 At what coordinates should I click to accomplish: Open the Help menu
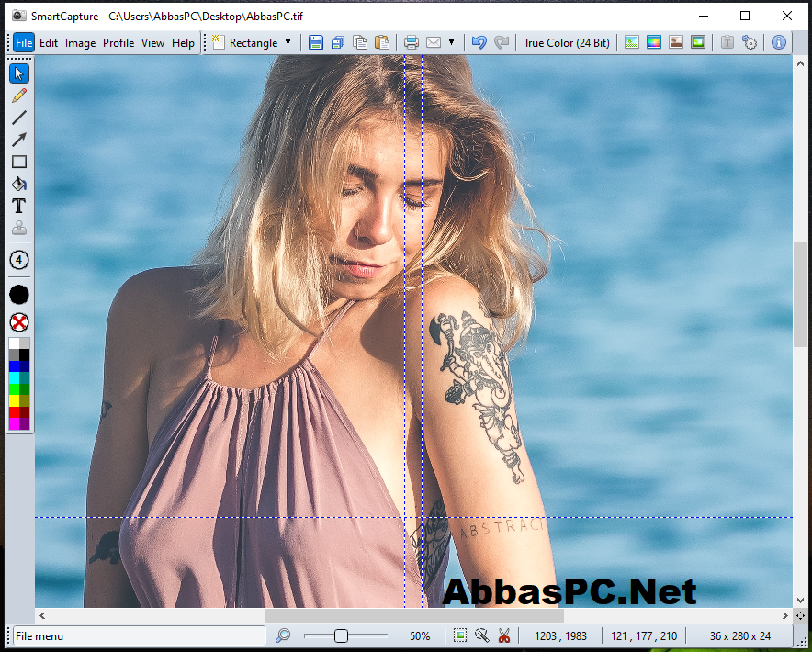click(183, 43)
